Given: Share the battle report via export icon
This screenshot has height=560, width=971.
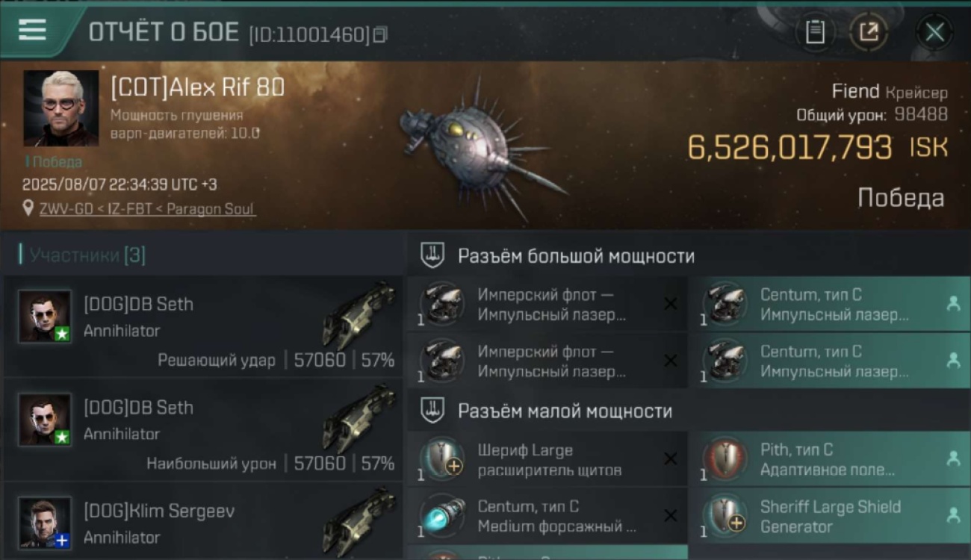Looking at the screenshot, I should 869,32.
